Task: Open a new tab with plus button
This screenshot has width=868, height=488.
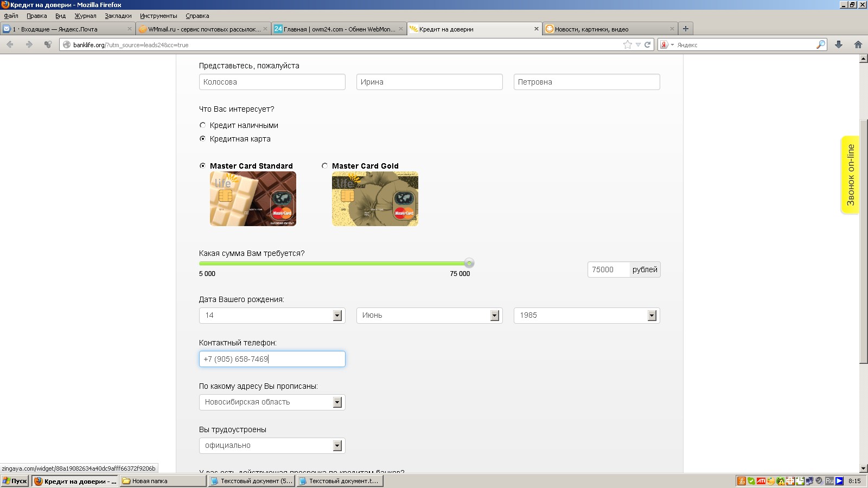Action: point(686,29)
